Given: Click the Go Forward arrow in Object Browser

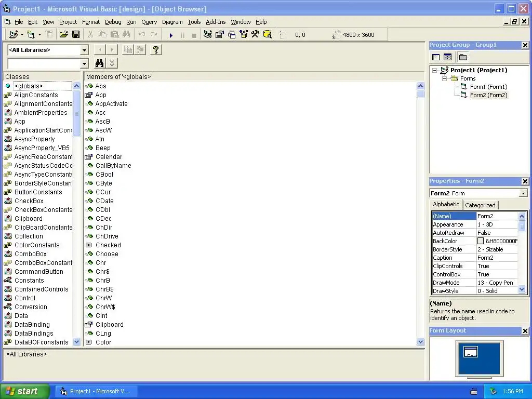Looking at the screenshot, I should 112,50.
